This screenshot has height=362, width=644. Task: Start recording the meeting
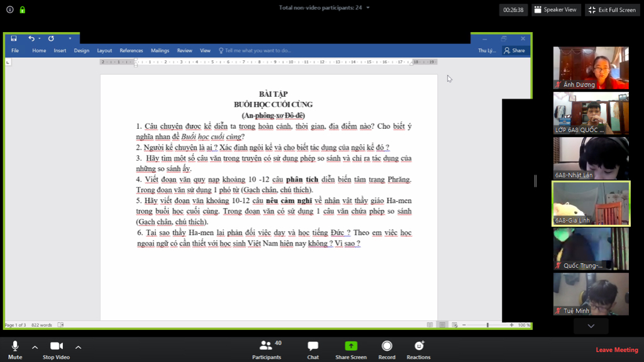tap(387, 349)
